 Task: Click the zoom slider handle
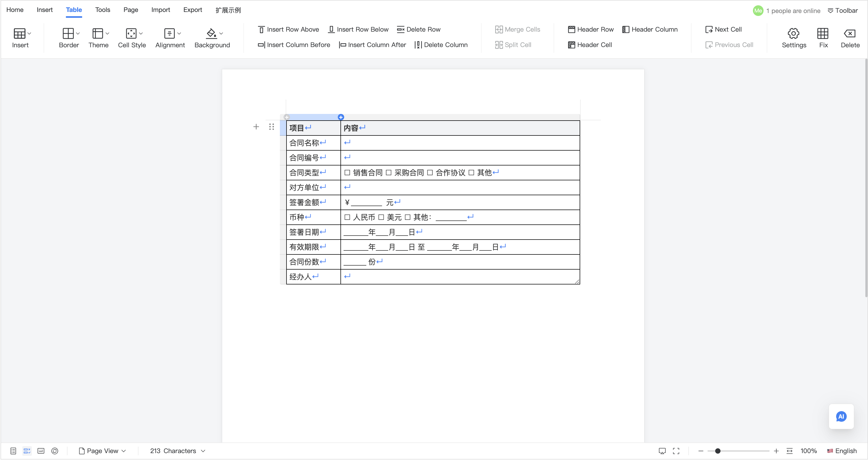(x=718, y=451)
